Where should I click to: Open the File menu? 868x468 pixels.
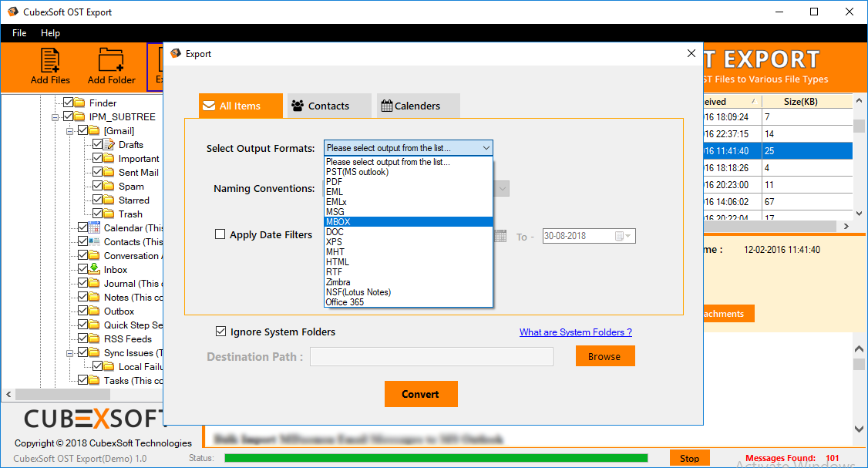click(x=19, y=32)
